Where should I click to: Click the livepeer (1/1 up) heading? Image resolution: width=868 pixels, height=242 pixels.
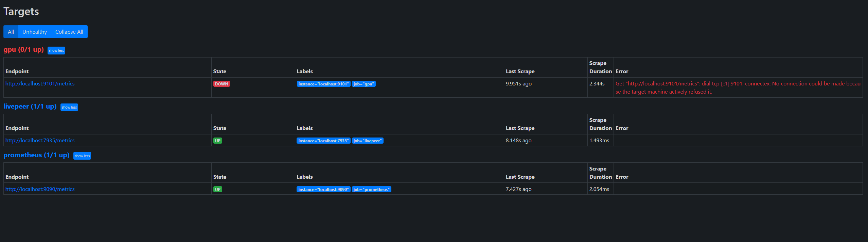(30, 107)
